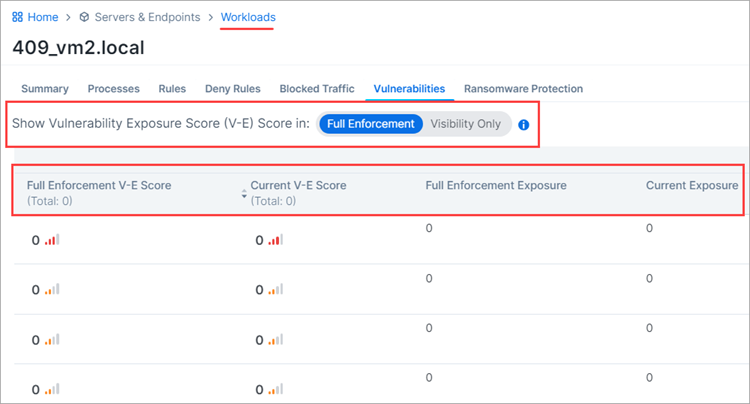Sort by Full Enforcement Exposure column header
Image resolution: width=750 pixels, height=404 pixels.
point(495,186)
